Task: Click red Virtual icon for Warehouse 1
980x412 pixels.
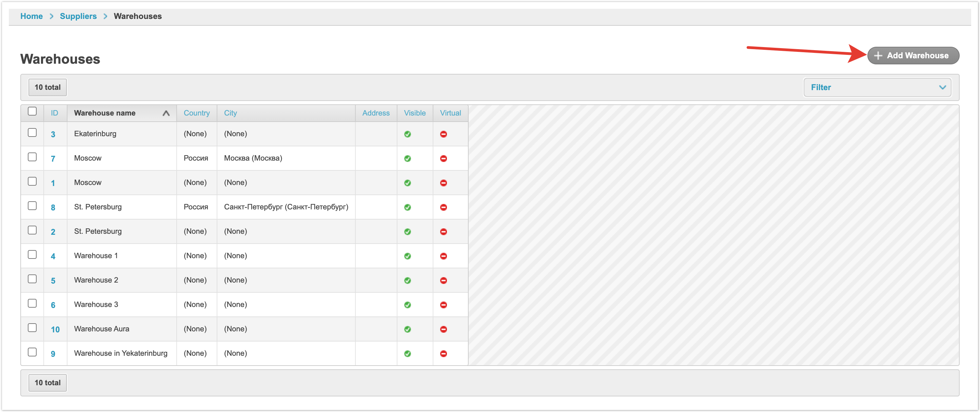Action: tap(443, 256)
